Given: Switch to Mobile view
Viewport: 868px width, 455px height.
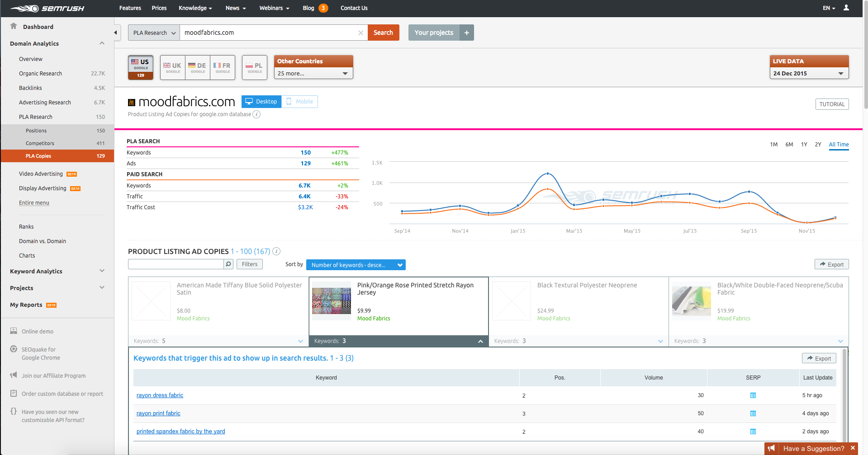Looking at the screenshot, I should tap(299, 102).
